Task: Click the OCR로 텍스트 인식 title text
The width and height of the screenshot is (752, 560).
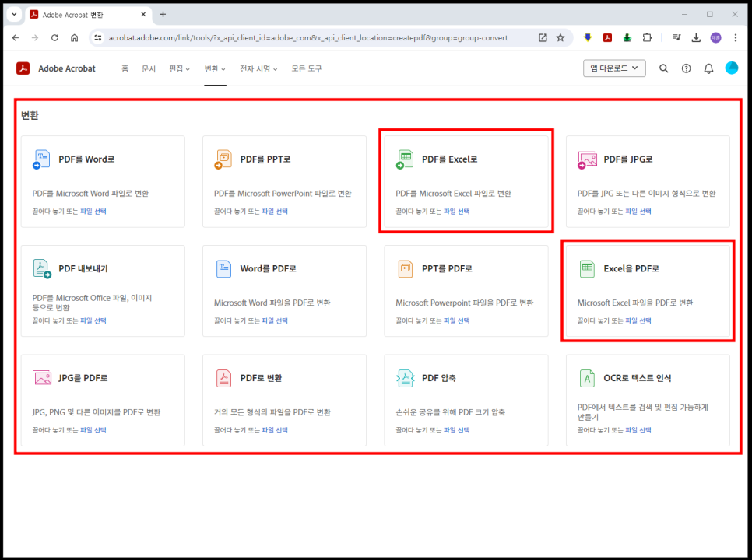Action: click(x=638, y=377)
